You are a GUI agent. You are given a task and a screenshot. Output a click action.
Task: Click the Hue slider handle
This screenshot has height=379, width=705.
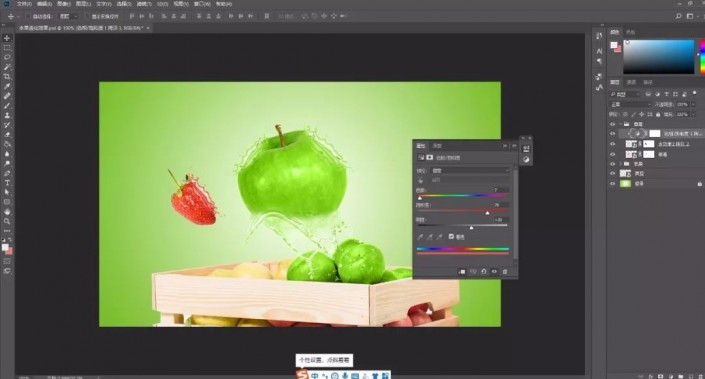420,198
